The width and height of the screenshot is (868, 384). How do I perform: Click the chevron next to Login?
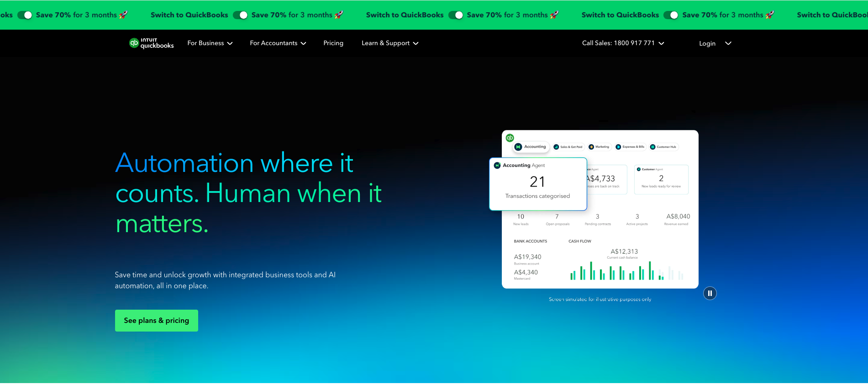pos(728,43)
